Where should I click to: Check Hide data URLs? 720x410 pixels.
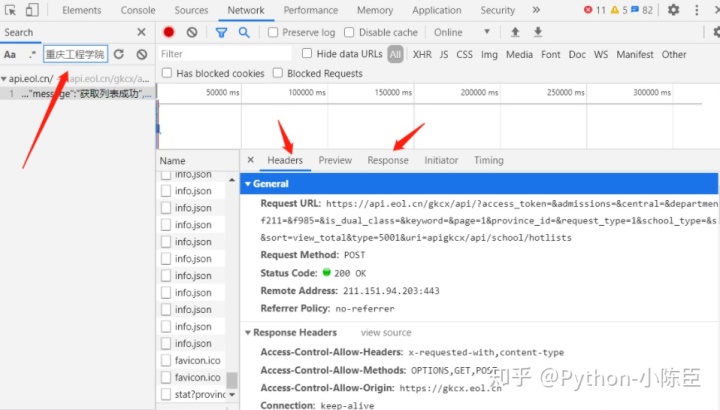[307, 53]
